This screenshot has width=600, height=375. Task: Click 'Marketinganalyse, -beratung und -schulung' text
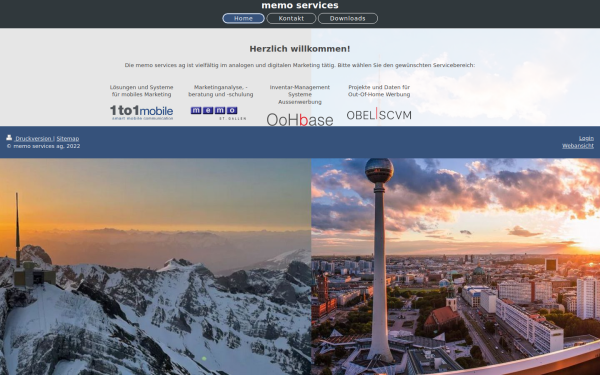click(221, 91)
